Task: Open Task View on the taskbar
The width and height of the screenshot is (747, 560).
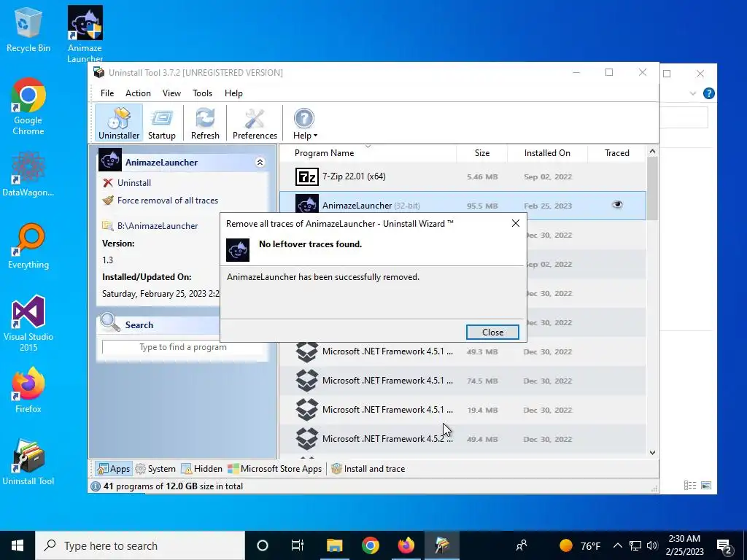Action: [x=298, y=545]
